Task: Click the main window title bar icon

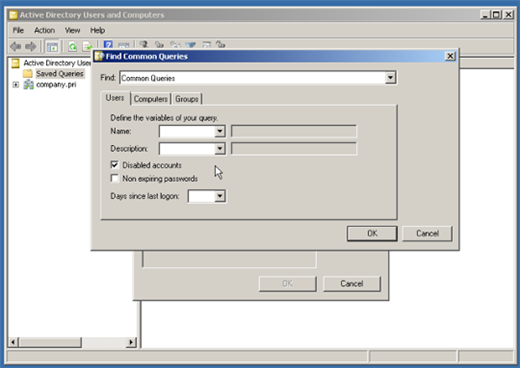Action: (x=13, y=15)
